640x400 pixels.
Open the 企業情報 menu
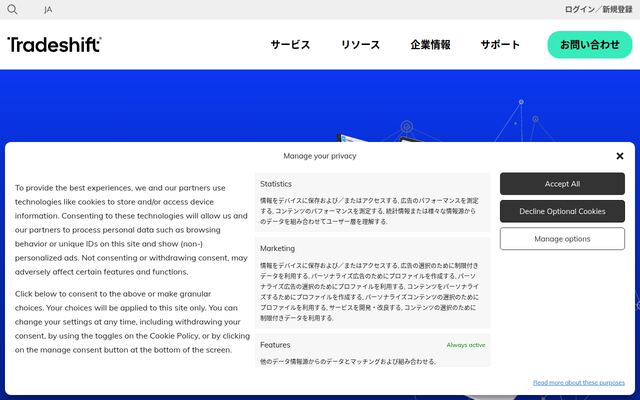tap(431, 44)
